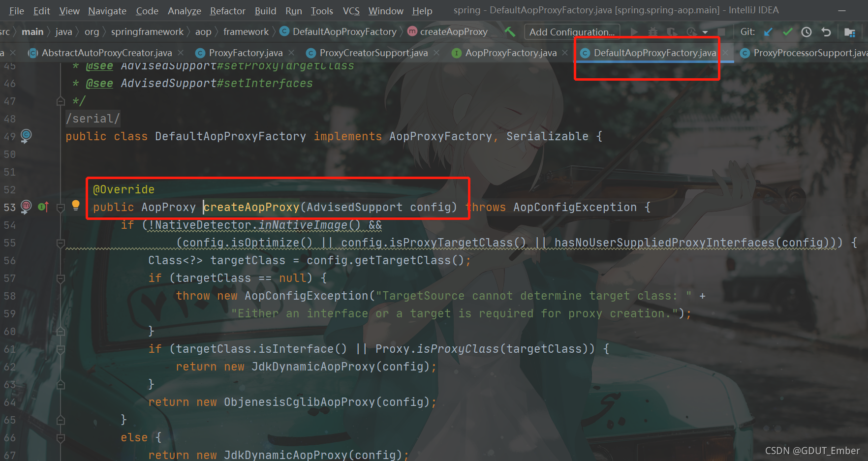Screen dimensions: 868x461
Task: Click 'aop' breadcrumb segment
Action: pyautogui.click(x=203, y=32)
